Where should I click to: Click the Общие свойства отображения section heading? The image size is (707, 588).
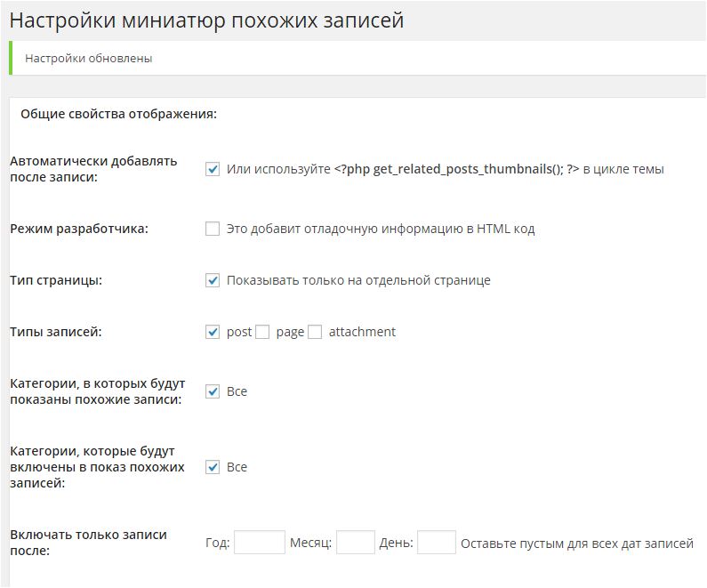[x=119, y=114]
